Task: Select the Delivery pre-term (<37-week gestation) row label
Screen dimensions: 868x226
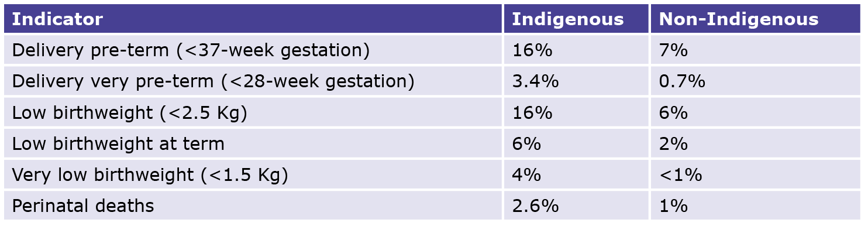Action: pyautogui.click(x=191, y=50)
